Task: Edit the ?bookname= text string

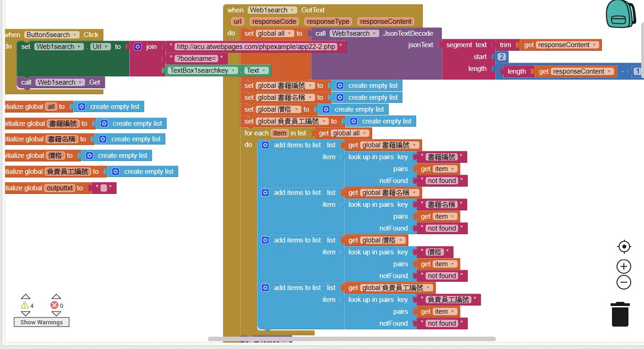Action: [x=196, y=59]
